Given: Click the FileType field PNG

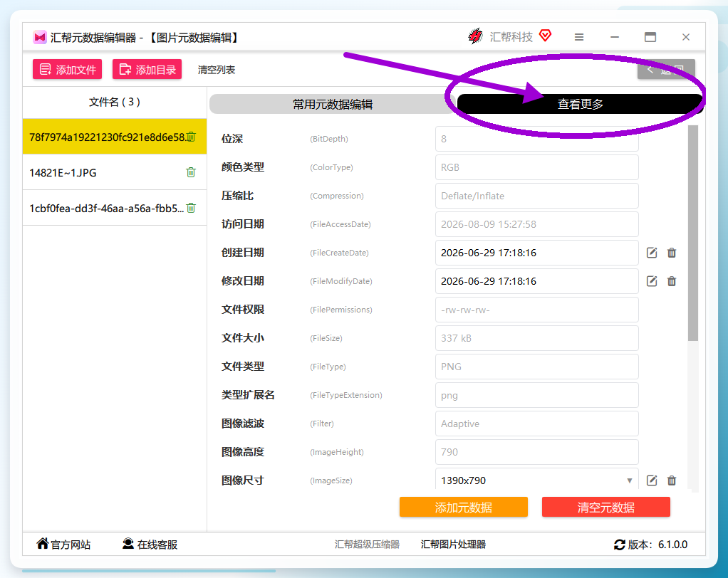Looking at the screenshot, I should pyautogui.click(x=536, y=367).
